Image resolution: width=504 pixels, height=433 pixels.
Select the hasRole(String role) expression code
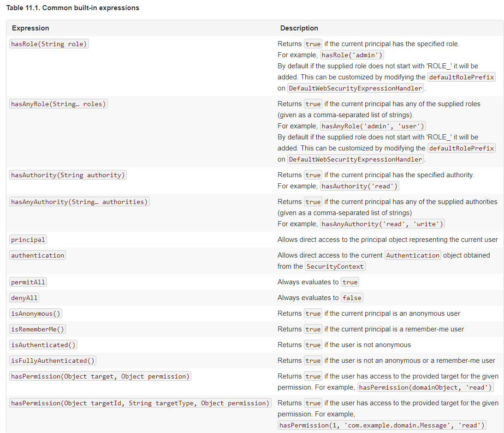[49, 44]
